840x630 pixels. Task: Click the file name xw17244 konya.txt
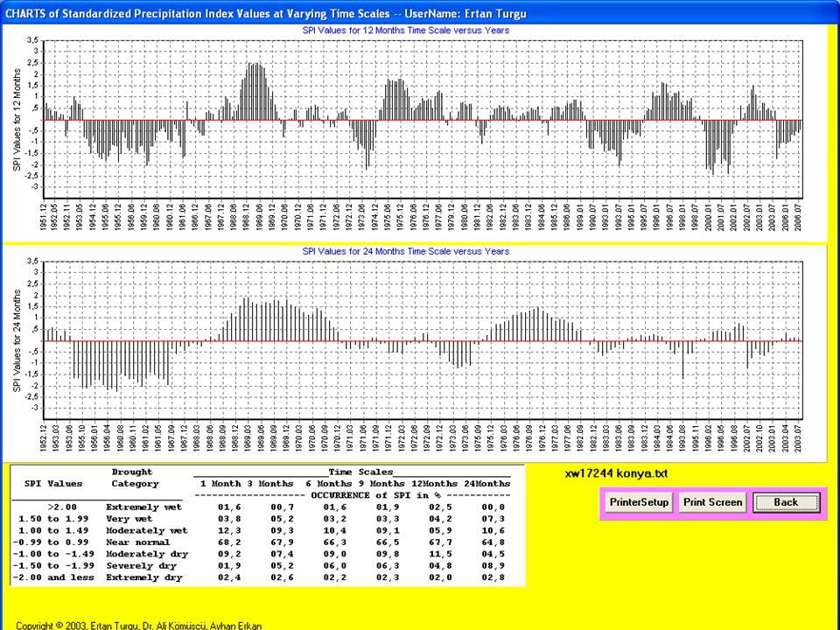pyautogui.click(x=616, y=473)
